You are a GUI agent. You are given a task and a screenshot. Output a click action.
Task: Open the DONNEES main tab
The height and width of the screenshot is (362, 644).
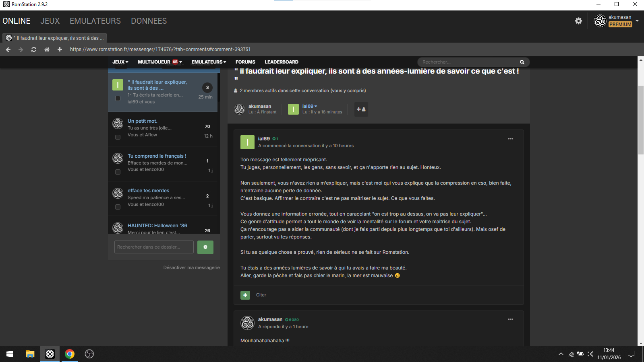(149, 21)
